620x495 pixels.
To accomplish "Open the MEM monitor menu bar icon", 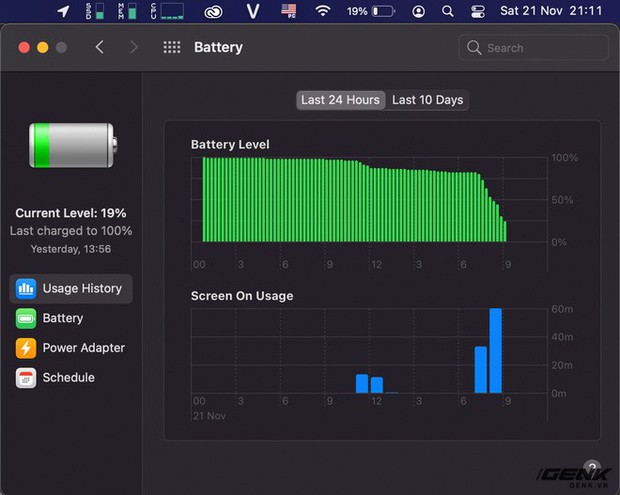I will pos(127,11).
